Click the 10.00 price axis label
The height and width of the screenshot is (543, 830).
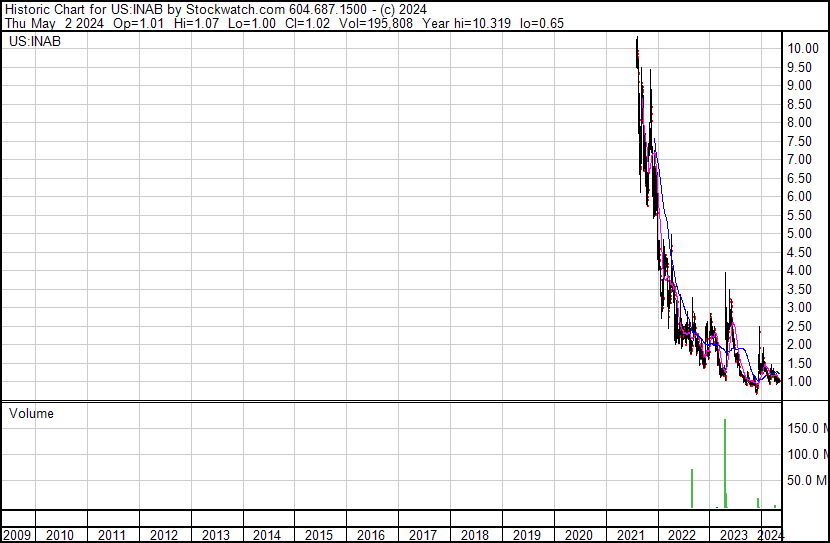[804, 48]
